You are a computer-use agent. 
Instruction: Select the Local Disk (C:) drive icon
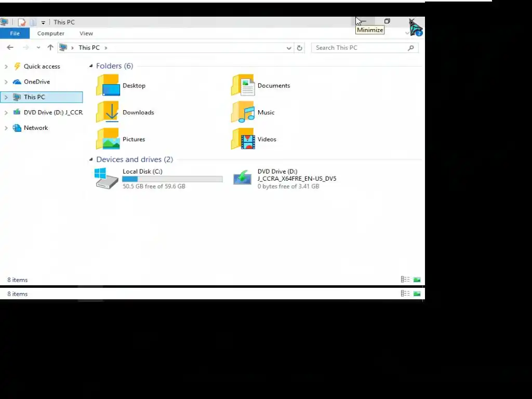107,179
